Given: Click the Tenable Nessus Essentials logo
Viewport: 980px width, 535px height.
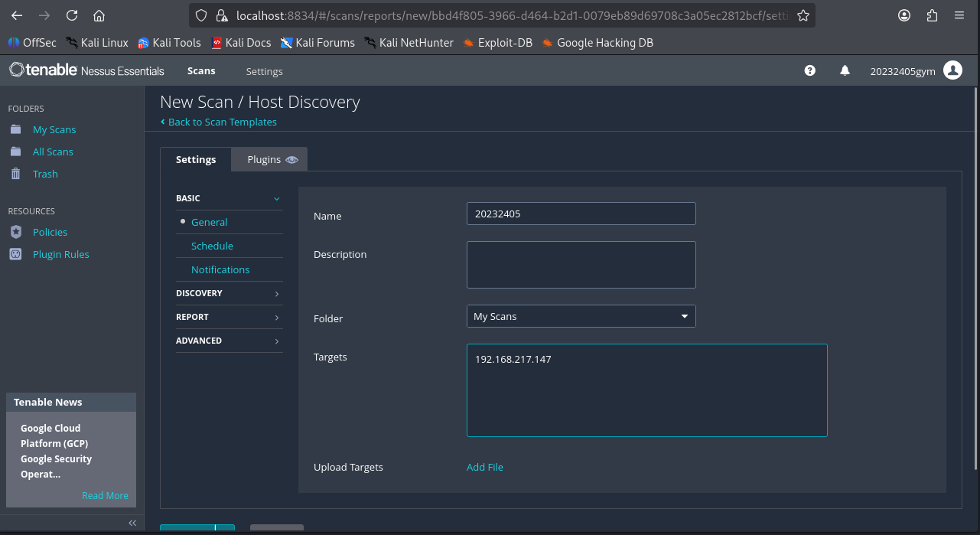Looking at the screenshot, I should pos(86,70).
